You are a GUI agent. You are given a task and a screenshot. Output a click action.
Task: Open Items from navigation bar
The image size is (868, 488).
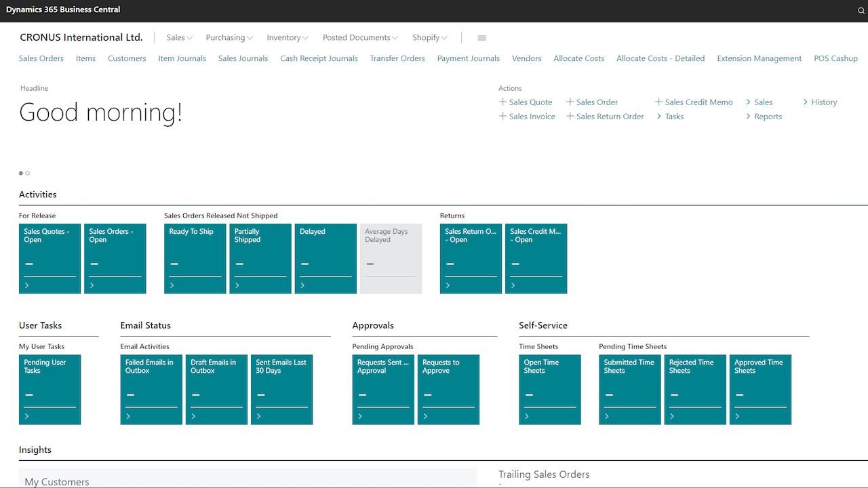[85, 58]
